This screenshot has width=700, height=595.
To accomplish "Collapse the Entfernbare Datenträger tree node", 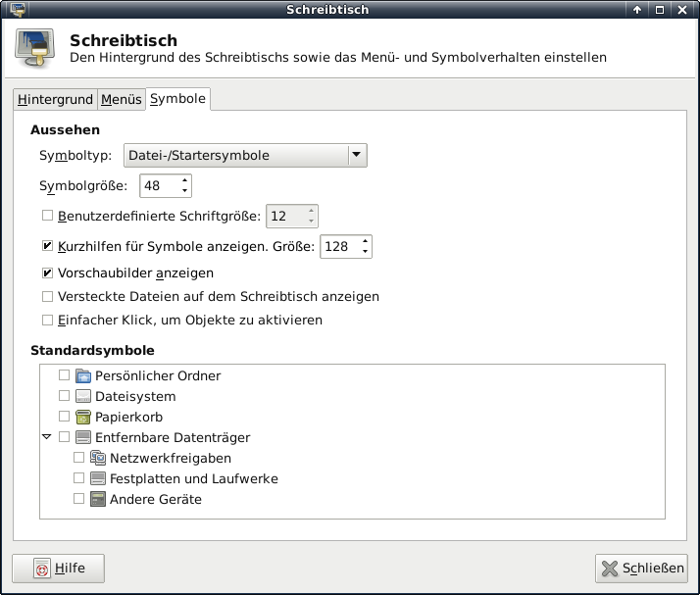I will pos(47,437).
